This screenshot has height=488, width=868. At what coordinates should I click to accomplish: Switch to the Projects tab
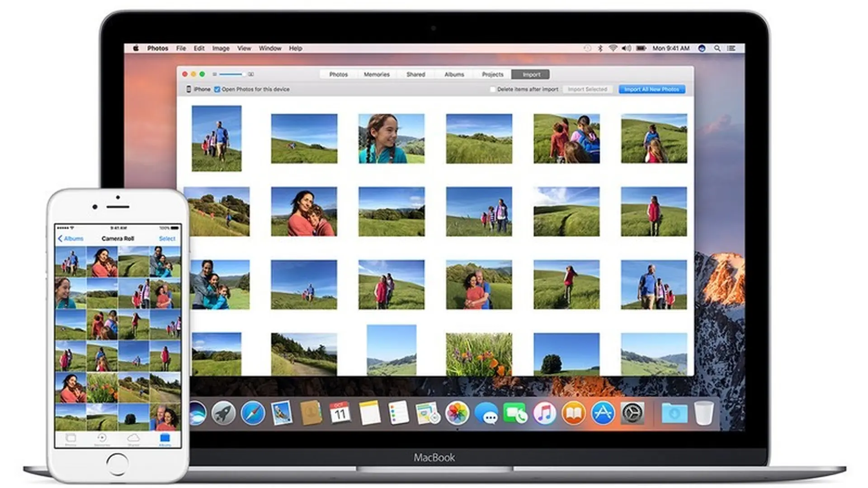[x=492, y=74]
